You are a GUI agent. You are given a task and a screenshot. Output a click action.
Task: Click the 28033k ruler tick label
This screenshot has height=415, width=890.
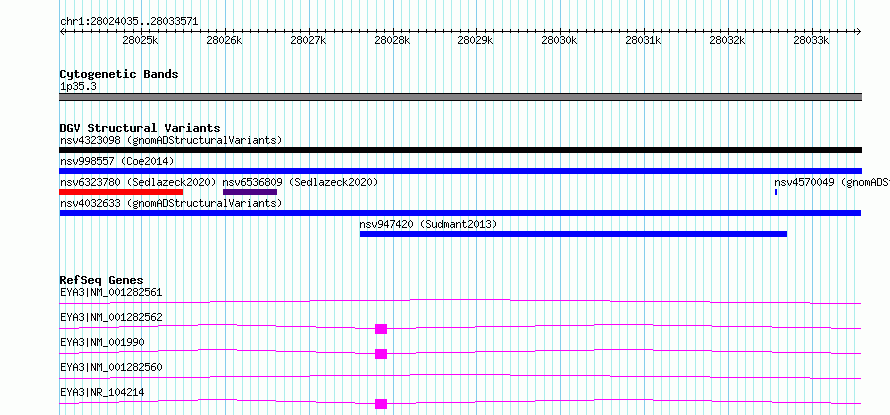[812, 40]
